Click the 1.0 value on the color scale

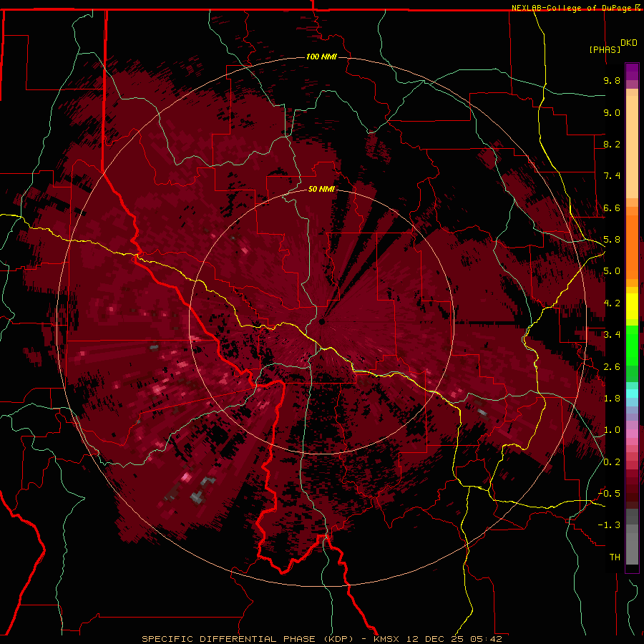point(612,430)
